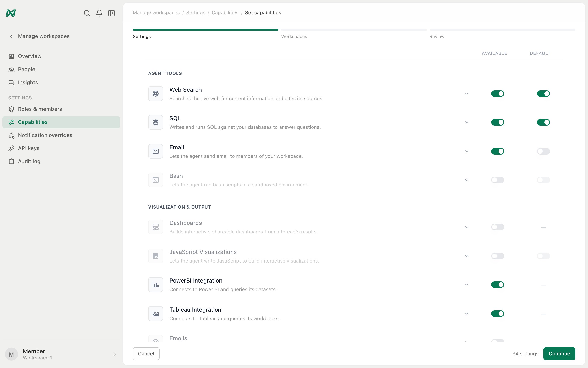Turn on JavaScript Visualizations Available toggle
Viewport: 588px width, 368px height.
point(498,256)
